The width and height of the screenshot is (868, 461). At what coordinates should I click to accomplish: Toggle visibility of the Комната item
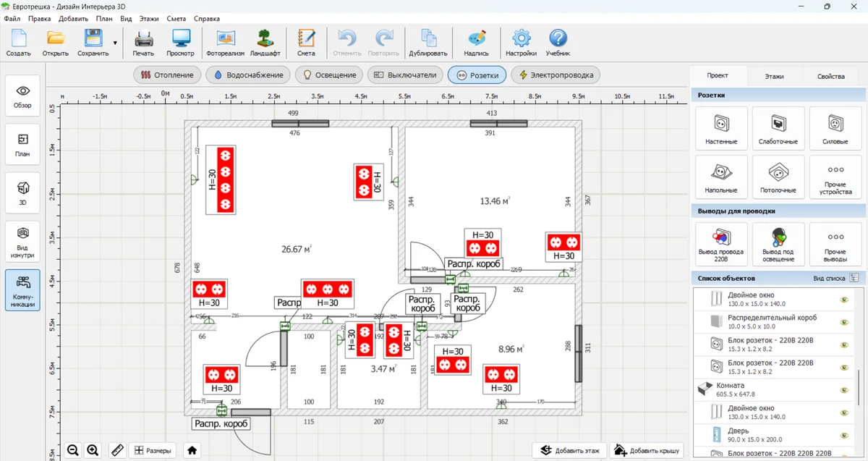pyautogui.click(x=843, y=389)
